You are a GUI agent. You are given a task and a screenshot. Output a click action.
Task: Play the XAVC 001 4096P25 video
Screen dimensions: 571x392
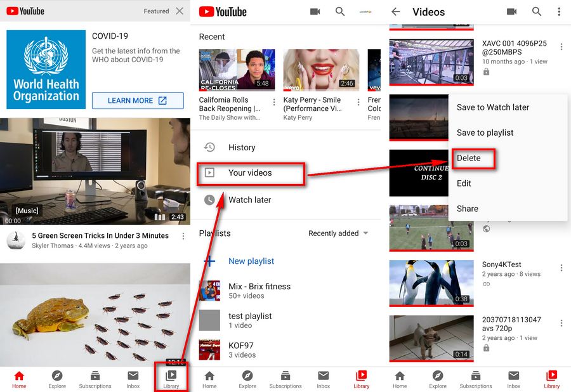431,62
